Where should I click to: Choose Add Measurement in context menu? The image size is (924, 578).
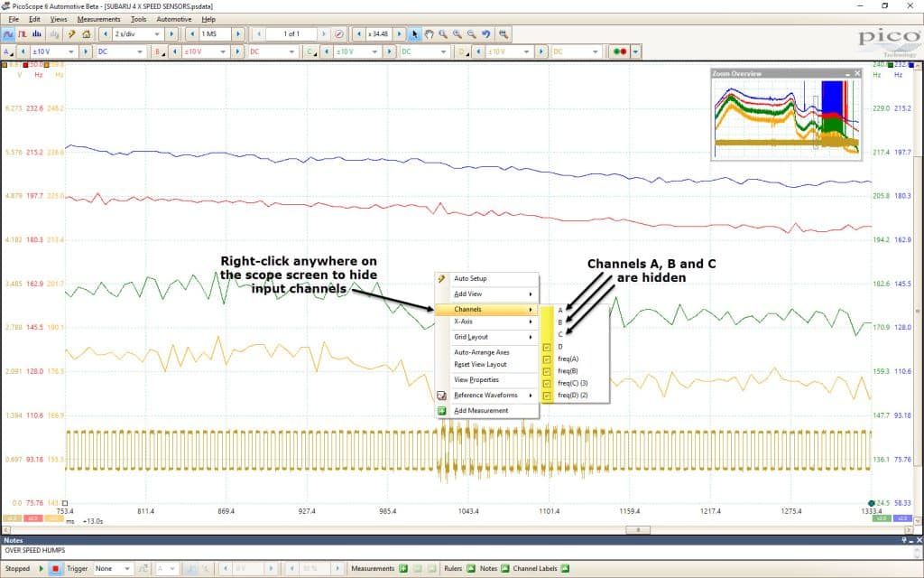(x=486, y=411)
